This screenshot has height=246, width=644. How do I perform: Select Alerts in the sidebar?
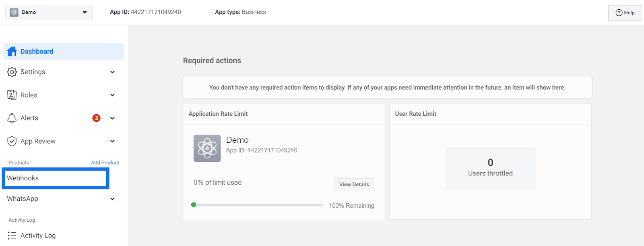29,118
